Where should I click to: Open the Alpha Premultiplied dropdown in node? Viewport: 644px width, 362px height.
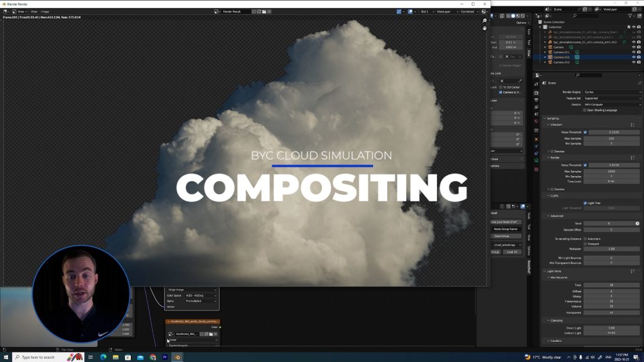click(x=201, y=301)
